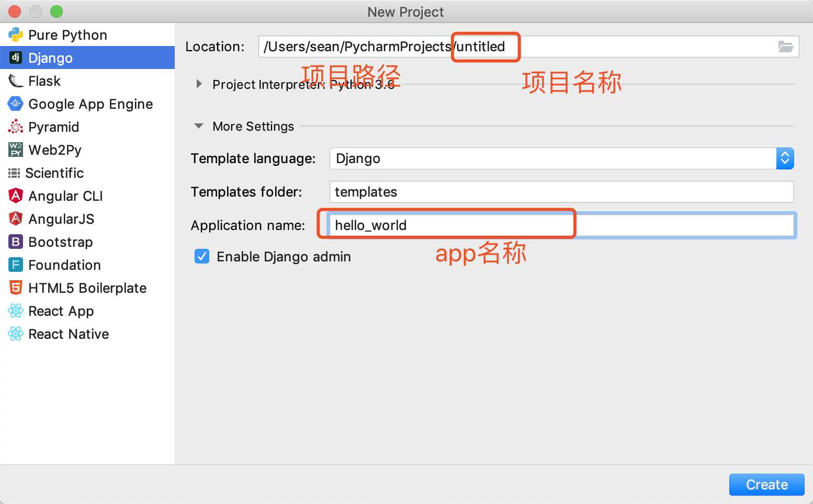
Task: Select AngularJS project type
Action: (87, 219)
